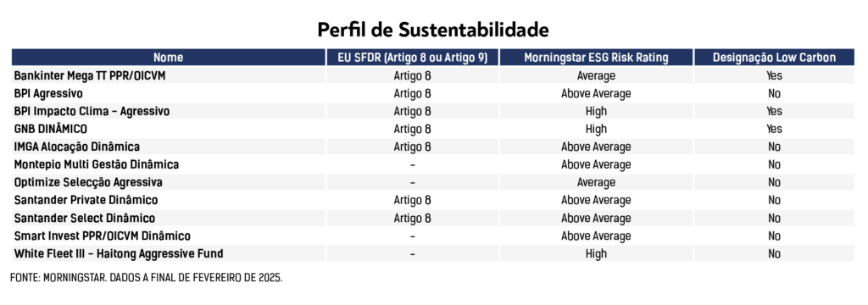Click the Nome column header

pyautogui.click(x=169, y=58)
